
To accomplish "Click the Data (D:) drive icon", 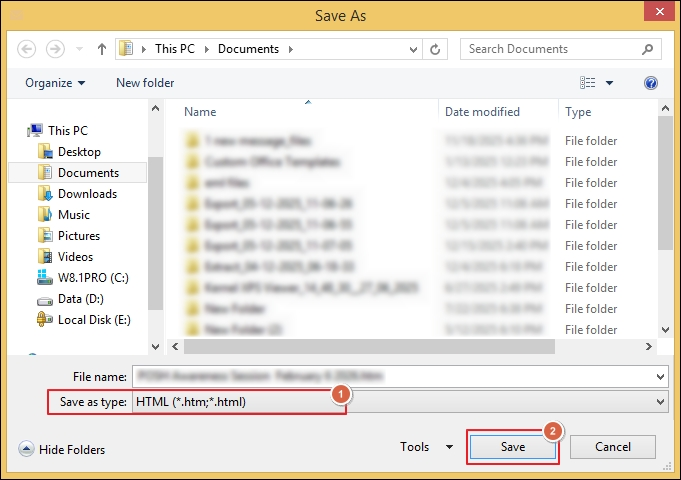I will tap(45, 301).
